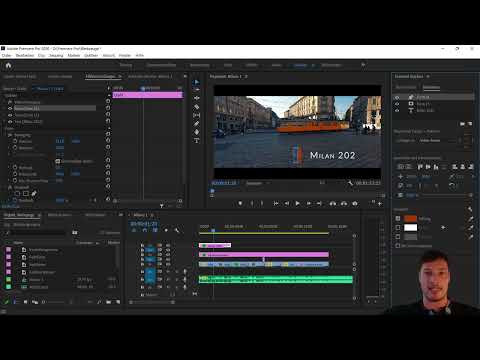Image resolution: width=480 pixels, height=360 pixels.
Task: Toggle the selected shape layer eye in Effect Controls
Action: tap(10, 108)
